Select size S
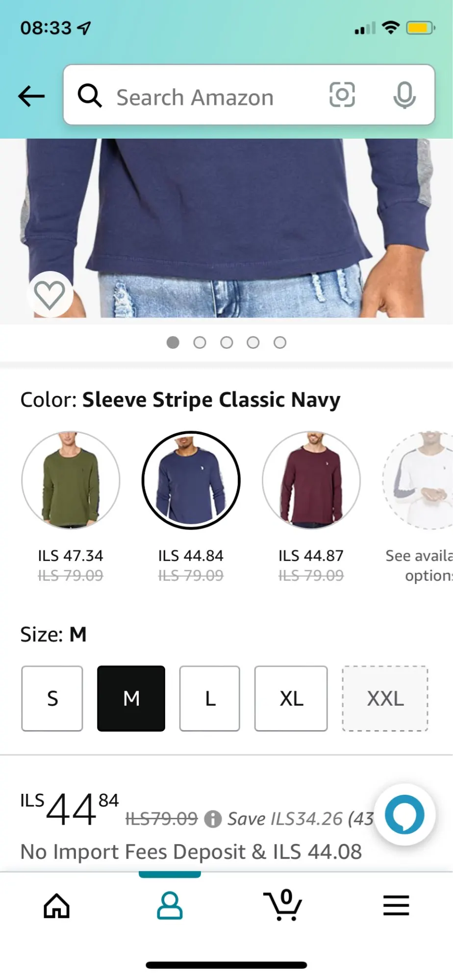Viewport: 453px width, 980px height. click(52, 698)
